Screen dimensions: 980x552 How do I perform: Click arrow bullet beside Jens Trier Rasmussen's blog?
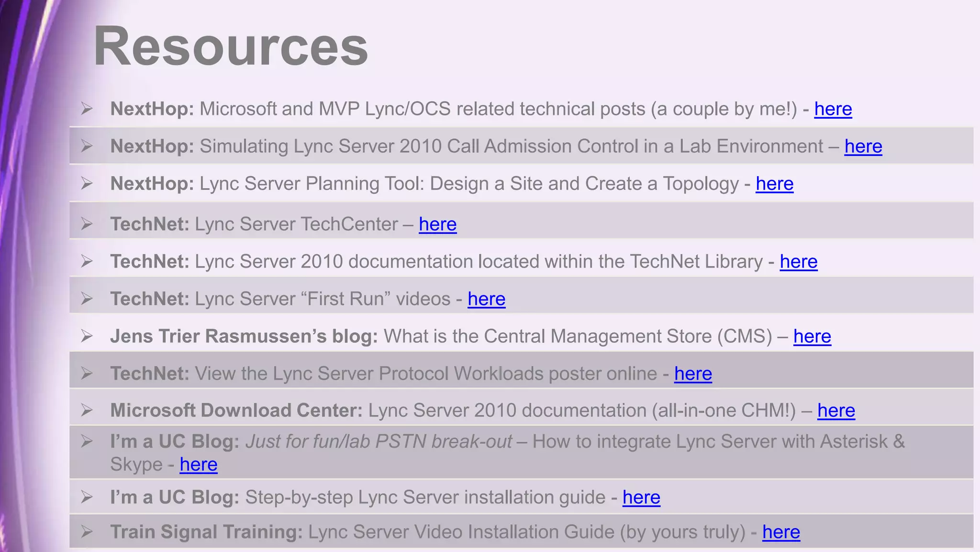[87, 336]
